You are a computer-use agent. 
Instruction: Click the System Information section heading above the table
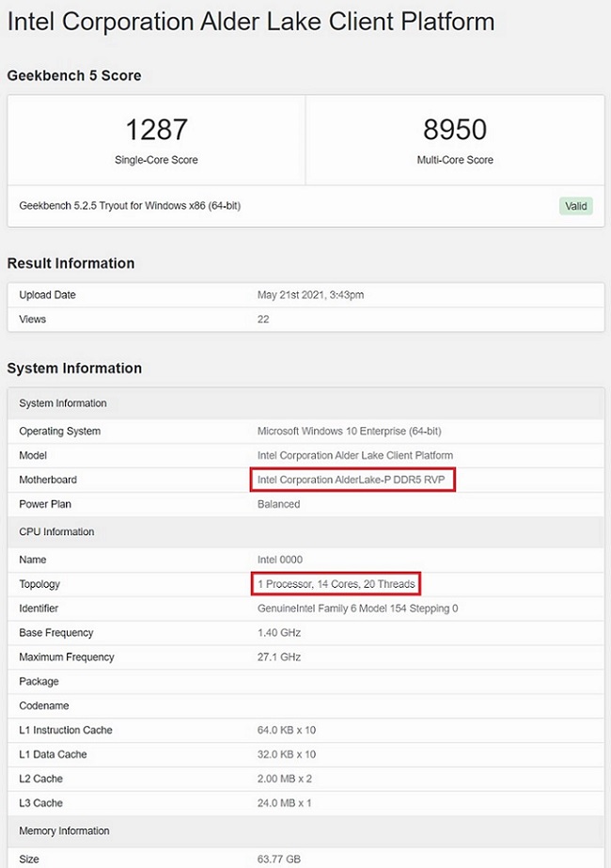coord(74,368)
